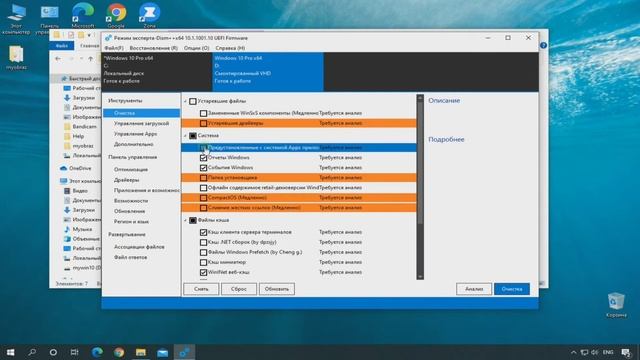Screen dimensions: 640x360
Task: Open Регион и язык in sidebar
Action: pyautogui.click(x=131, y=222)
